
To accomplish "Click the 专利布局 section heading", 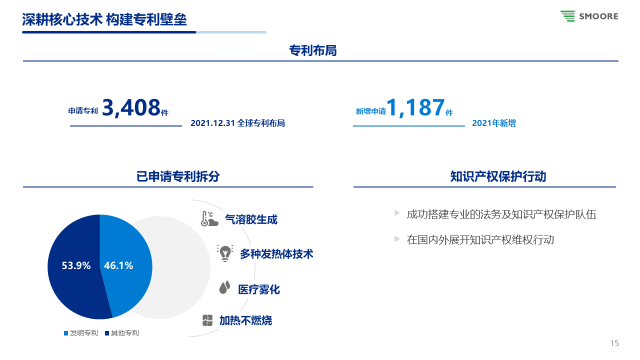I will pyautogui.click(x=313, y=51).
